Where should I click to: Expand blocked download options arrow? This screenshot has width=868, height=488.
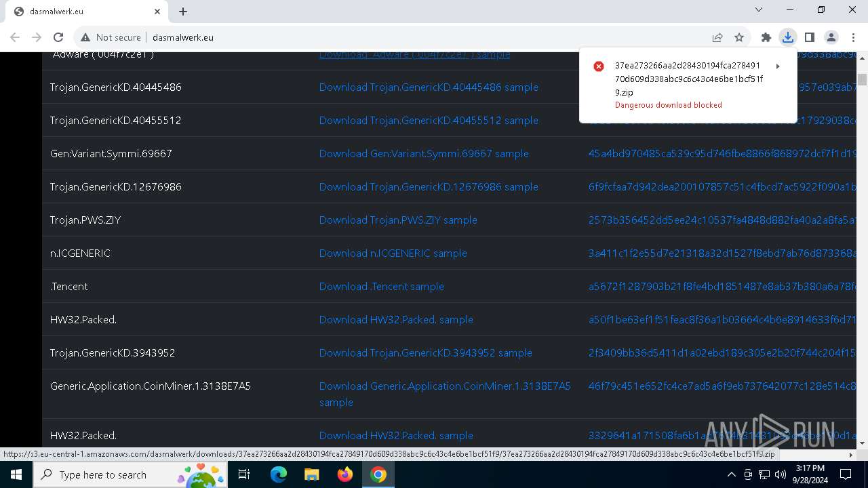778,66
